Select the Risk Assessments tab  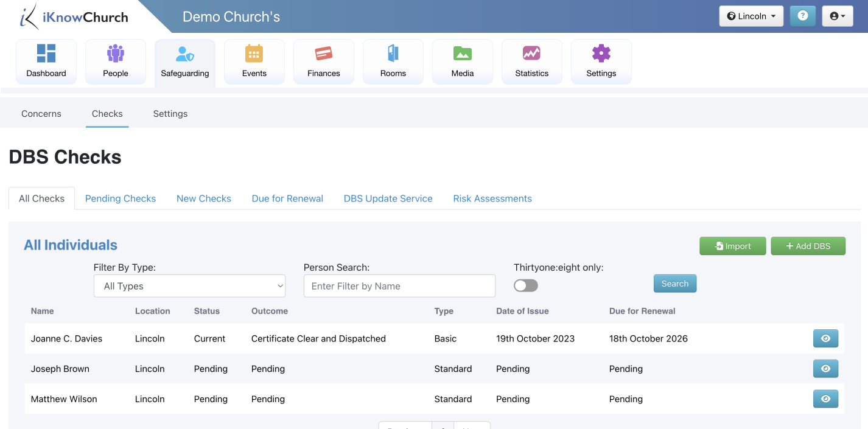click(x=492, y=198)
